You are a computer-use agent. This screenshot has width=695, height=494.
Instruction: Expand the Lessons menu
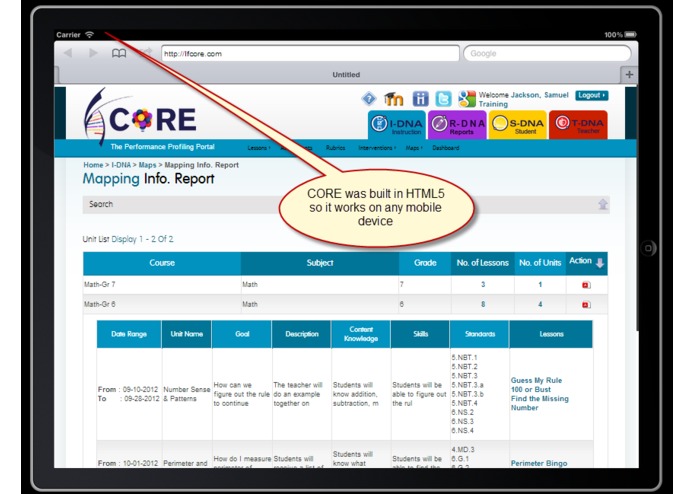[x=259, y=148]
